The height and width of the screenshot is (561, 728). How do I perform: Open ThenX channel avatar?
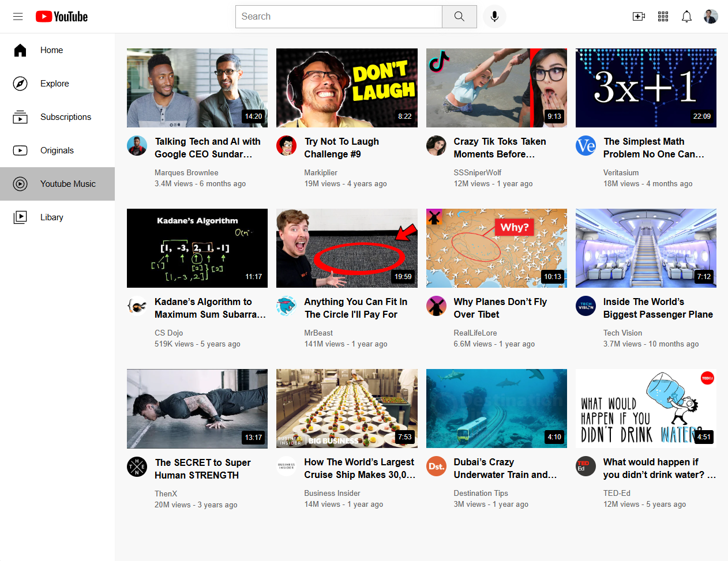point(137,466)
